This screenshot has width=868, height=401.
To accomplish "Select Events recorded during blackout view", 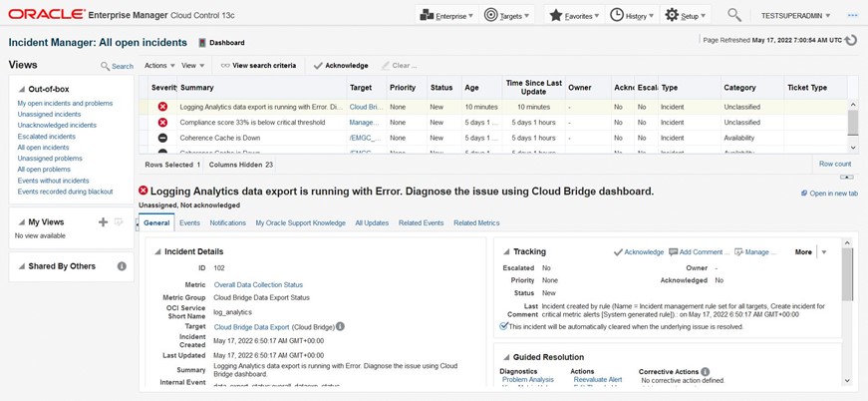I will click(x=65, y=192).
